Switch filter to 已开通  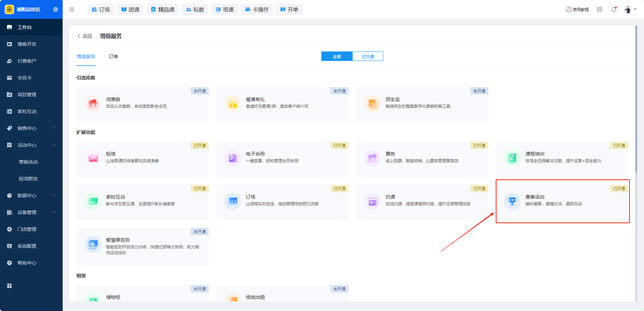click(368, 56)
